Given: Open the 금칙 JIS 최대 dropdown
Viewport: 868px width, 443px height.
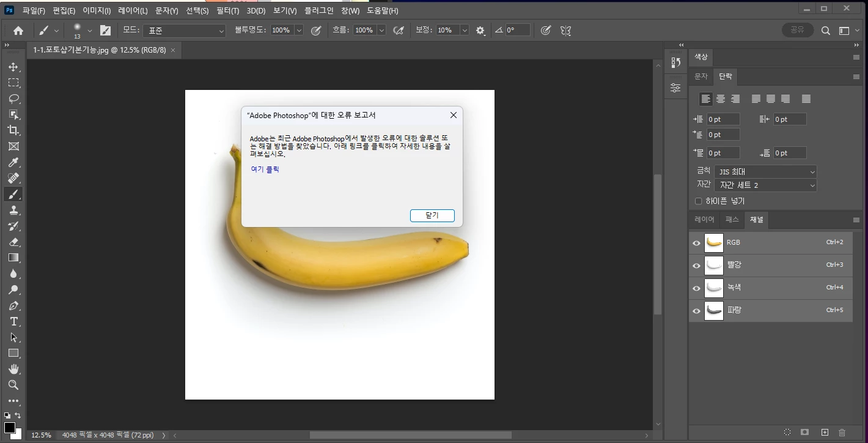Looking at the screenshot, I should (765, 172).
